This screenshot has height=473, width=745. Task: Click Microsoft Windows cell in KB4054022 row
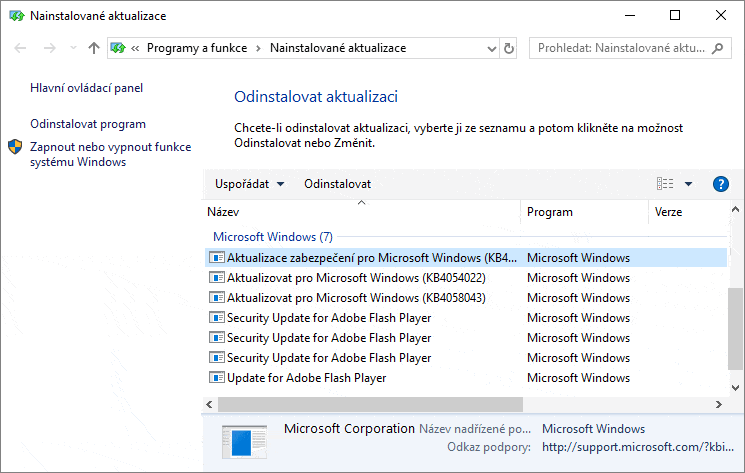pyautogui.click(x=578, y=278)
